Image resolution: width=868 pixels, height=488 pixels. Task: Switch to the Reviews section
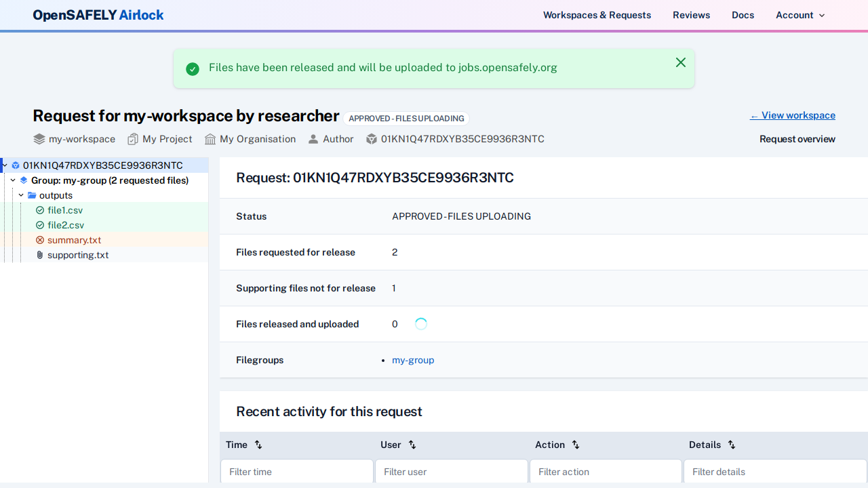point(691,15)
